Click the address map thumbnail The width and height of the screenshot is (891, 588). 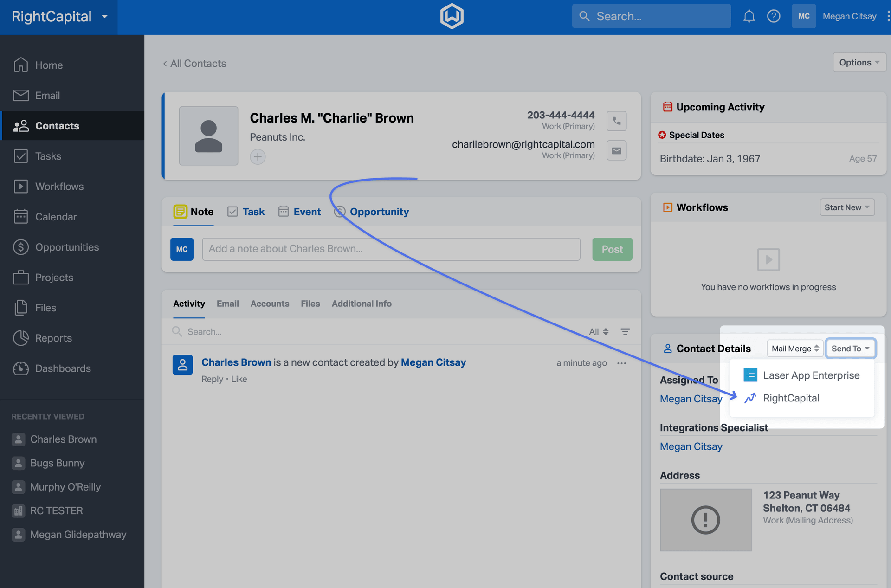point(705,520)
